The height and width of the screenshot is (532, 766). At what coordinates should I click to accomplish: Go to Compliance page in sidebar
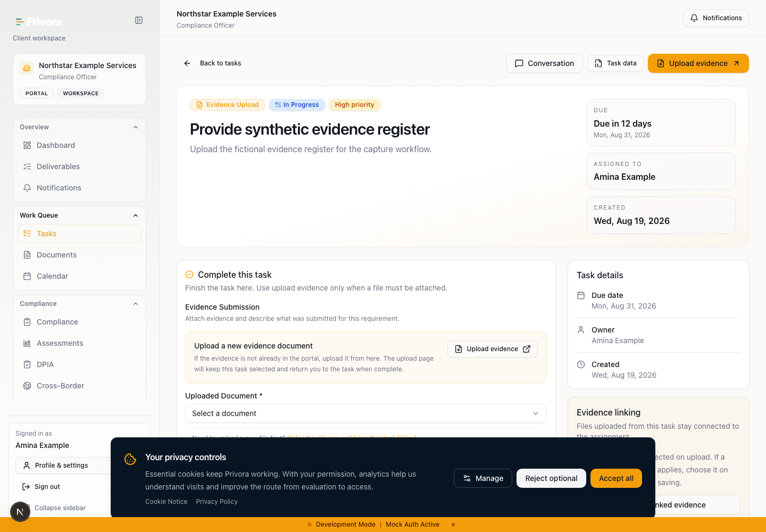pos(79,322)
